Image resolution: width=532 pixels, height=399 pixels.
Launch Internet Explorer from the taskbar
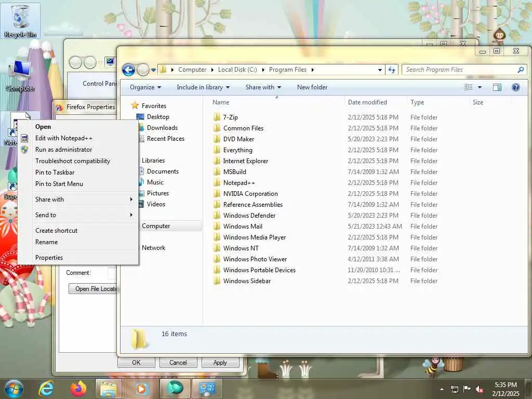pyautogui.click(x=46, y=389)
